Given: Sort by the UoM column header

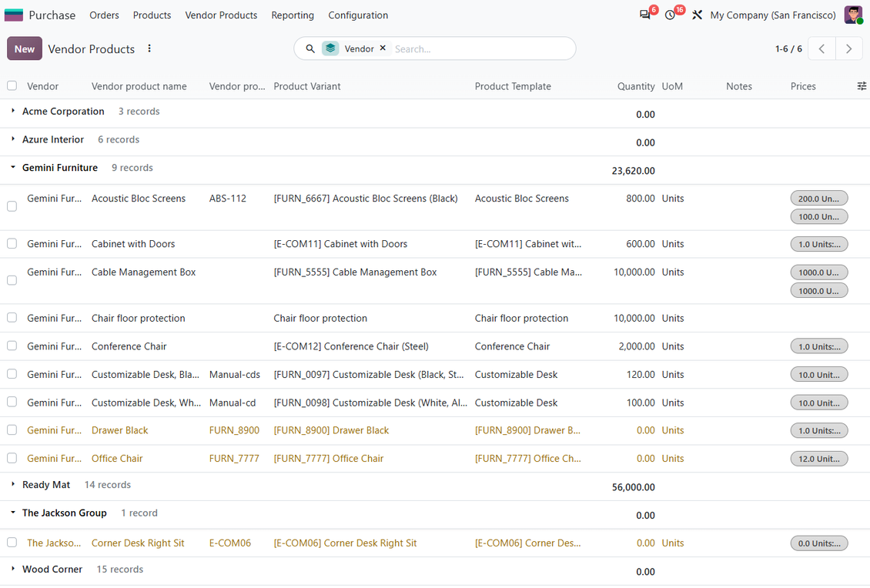Looking at the screenshot, I should [x=672, y=86].
